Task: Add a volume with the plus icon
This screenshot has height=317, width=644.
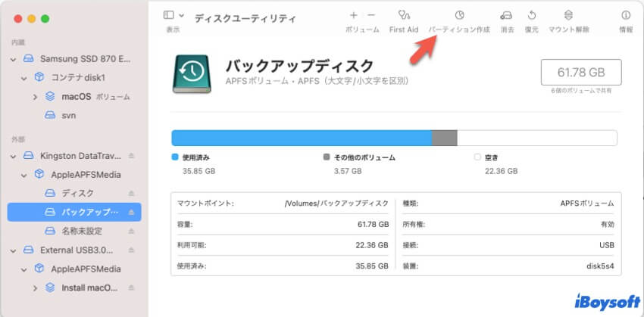Action: [353, 15]
